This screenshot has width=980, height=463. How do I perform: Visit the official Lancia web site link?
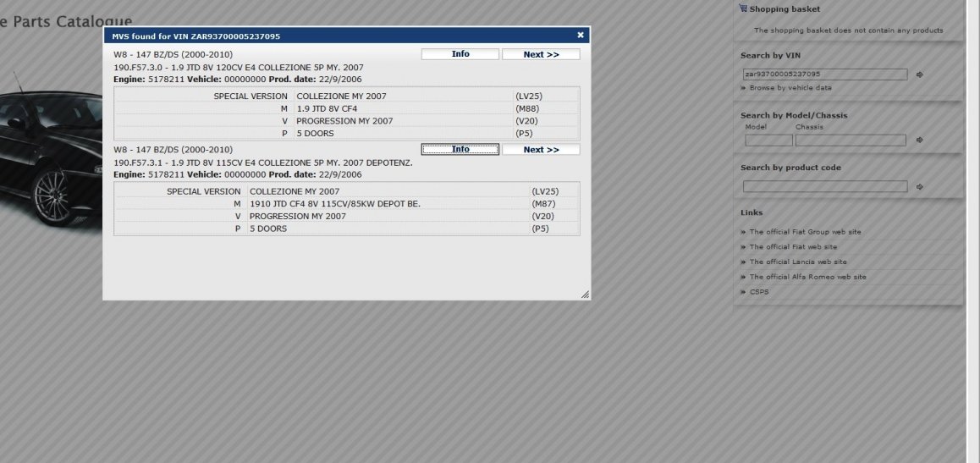pos(797,262)
